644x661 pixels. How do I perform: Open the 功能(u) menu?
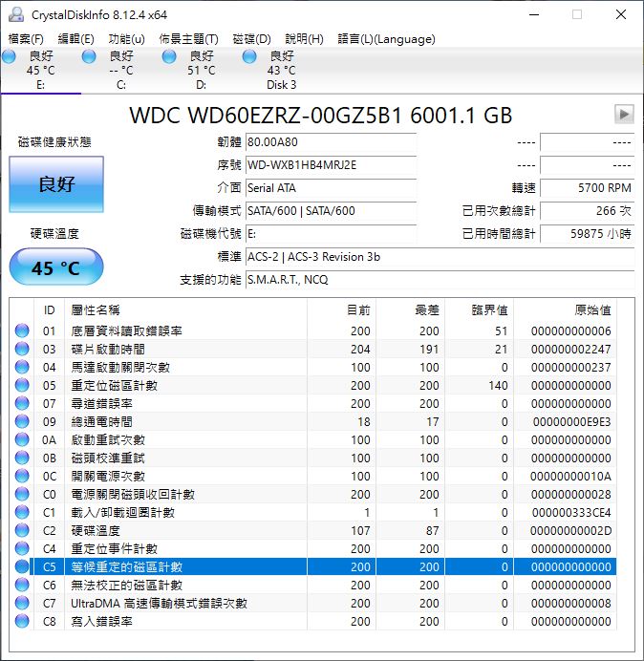click(126, 39)
